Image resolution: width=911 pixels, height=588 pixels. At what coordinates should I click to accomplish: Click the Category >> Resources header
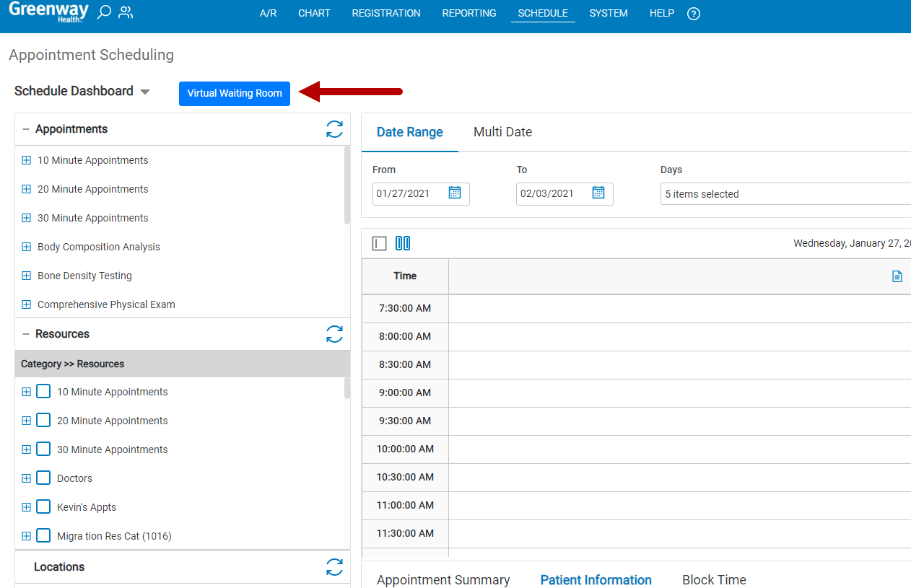pyautogui.click(x=183, y=364)
